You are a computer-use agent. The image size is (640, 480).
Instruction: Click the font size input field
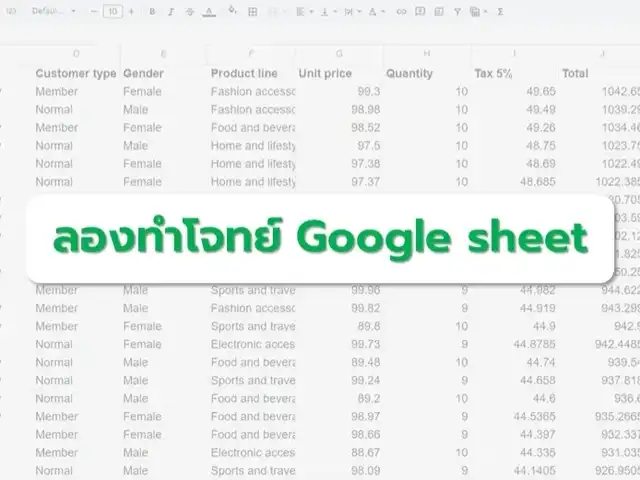(x=112, y=12)
